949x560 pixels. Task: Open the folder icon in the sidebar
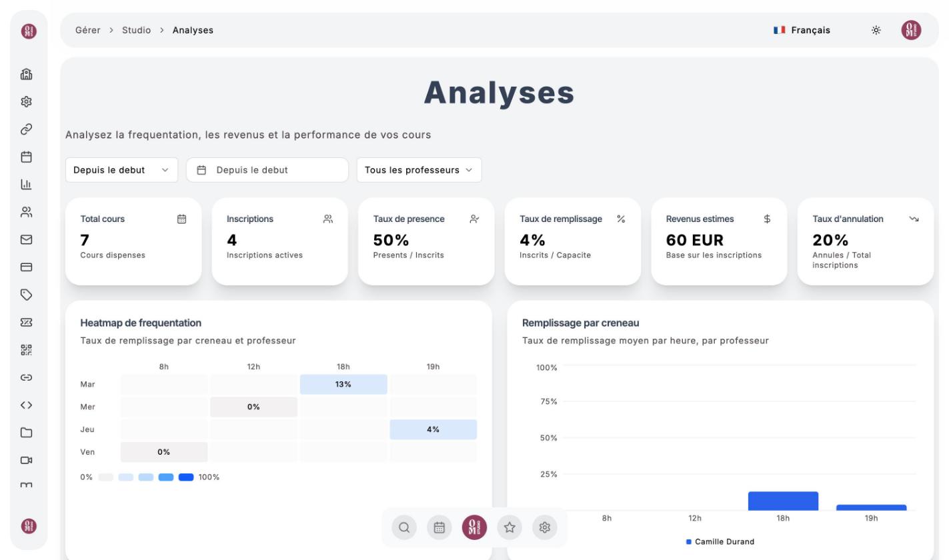pyautogui.click(x=26, y=433)
